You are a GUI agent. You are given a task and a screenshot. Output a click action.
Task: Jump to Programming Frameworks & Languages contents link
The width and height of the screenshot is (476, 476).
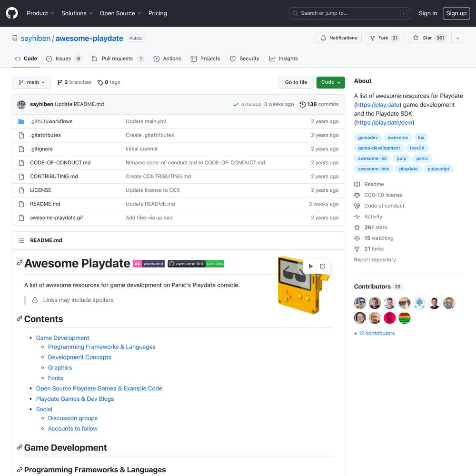(x=102, y=347)
